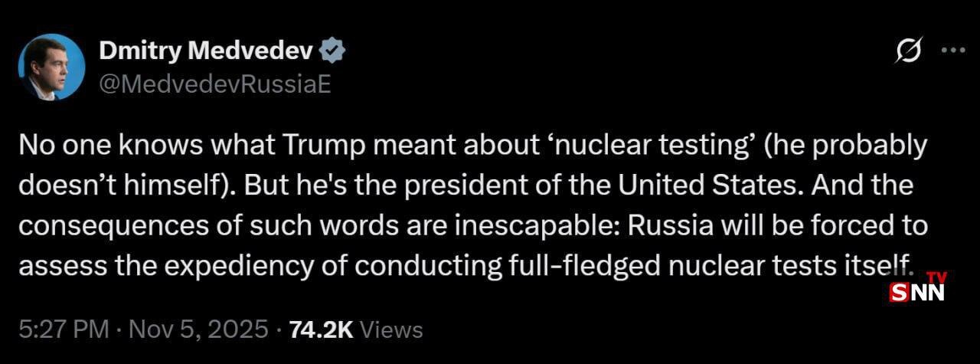This screenshot has width=980, height=364.
Task: Click the SNN logo watermark
Action: (918, 290)
